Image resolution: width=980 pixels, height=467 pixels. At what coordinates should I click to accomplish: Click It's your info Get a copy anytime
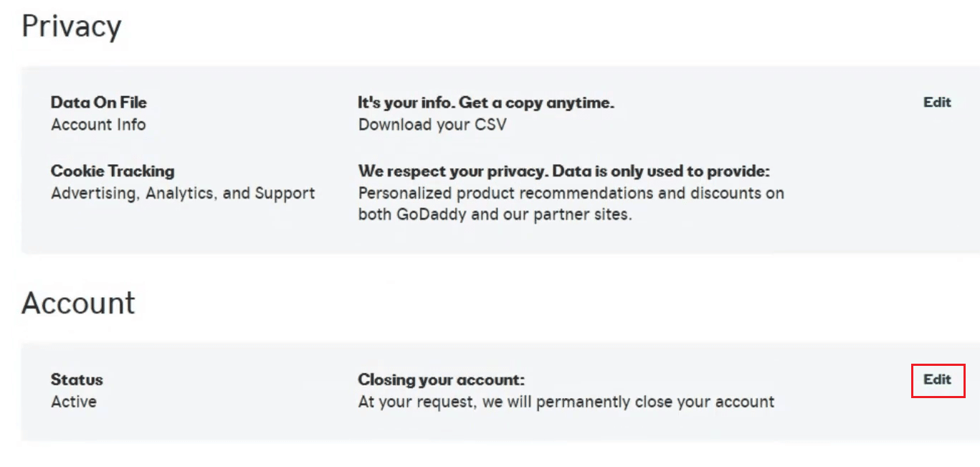pos(485,102)
